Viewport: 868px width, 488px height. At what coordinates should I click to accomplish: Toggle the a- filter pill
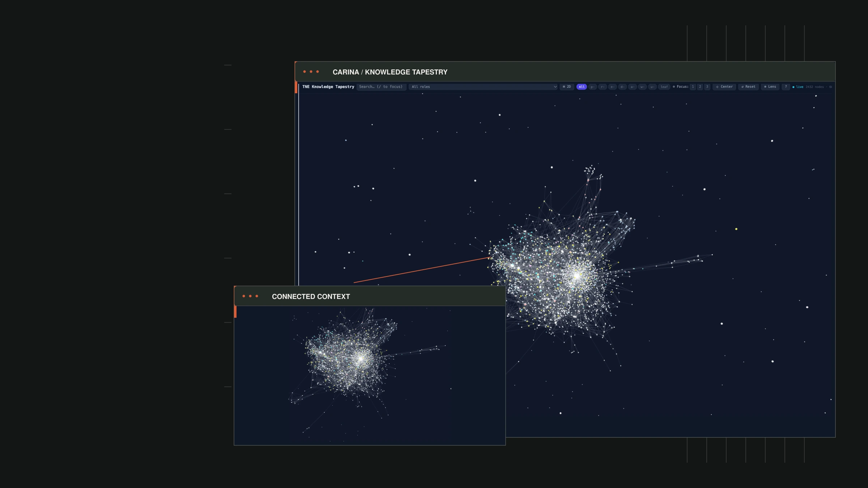632,87
